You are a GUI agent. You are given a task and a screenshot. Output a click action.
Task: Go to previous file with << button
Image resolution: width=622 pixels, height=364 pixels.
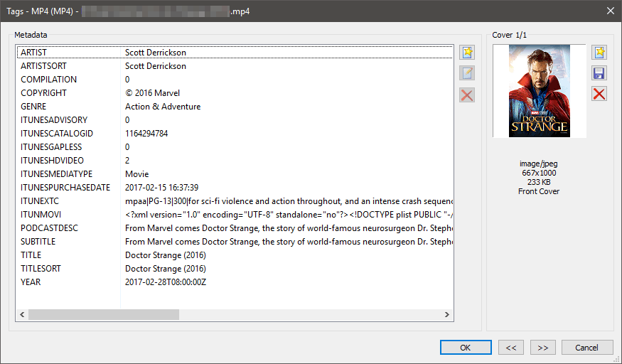point(511,348)
